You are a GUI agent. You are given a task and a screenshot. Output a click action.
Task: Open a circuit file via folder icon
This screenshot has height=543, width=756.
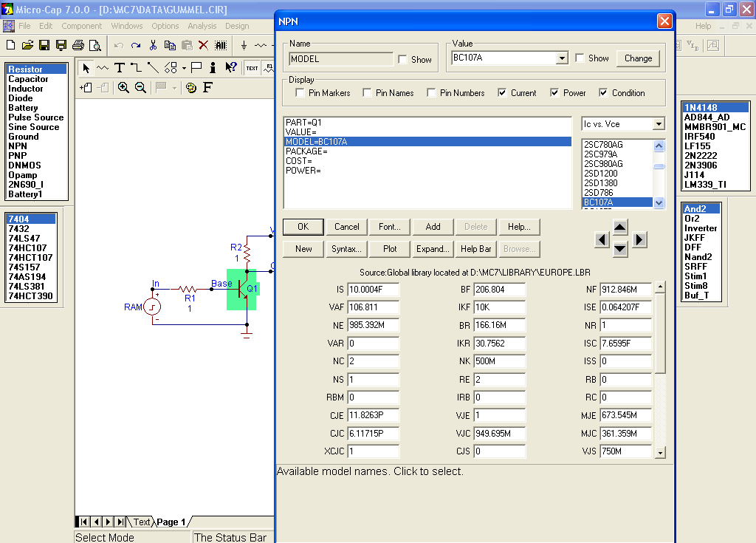27,45
